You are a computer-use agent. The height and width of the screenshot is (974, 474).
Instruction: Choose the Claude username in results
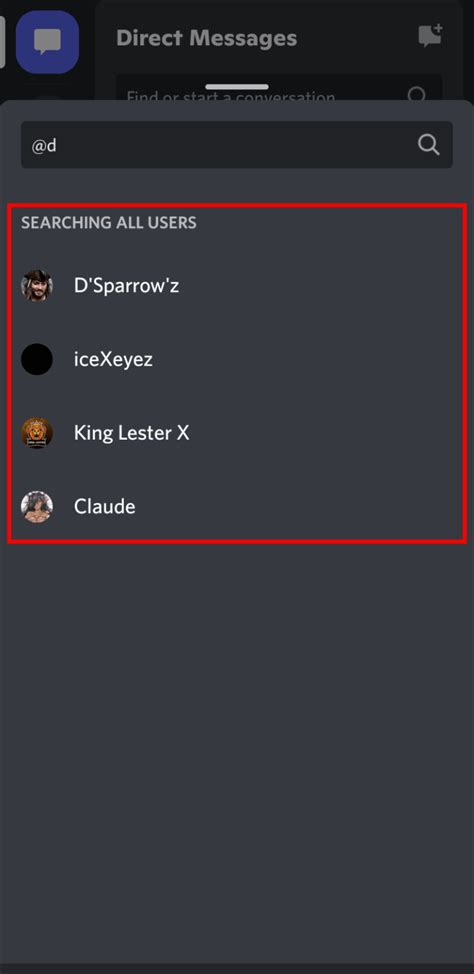[104, 506]
